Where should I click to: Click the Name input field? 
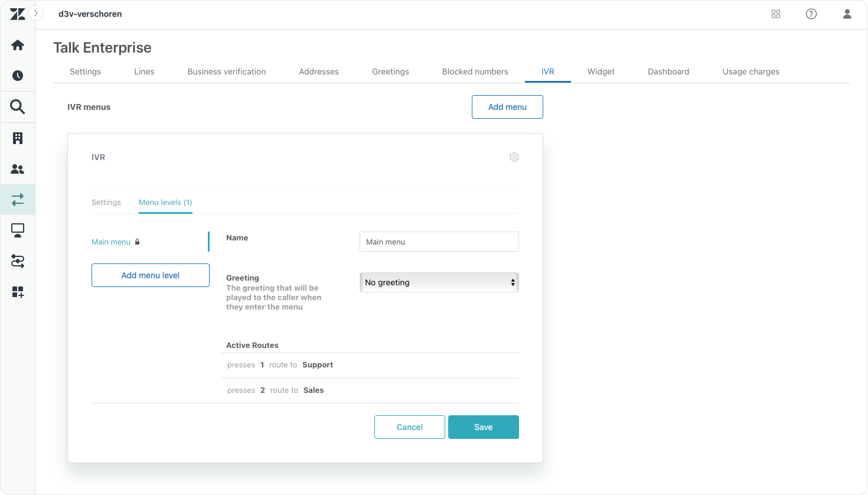439,242
